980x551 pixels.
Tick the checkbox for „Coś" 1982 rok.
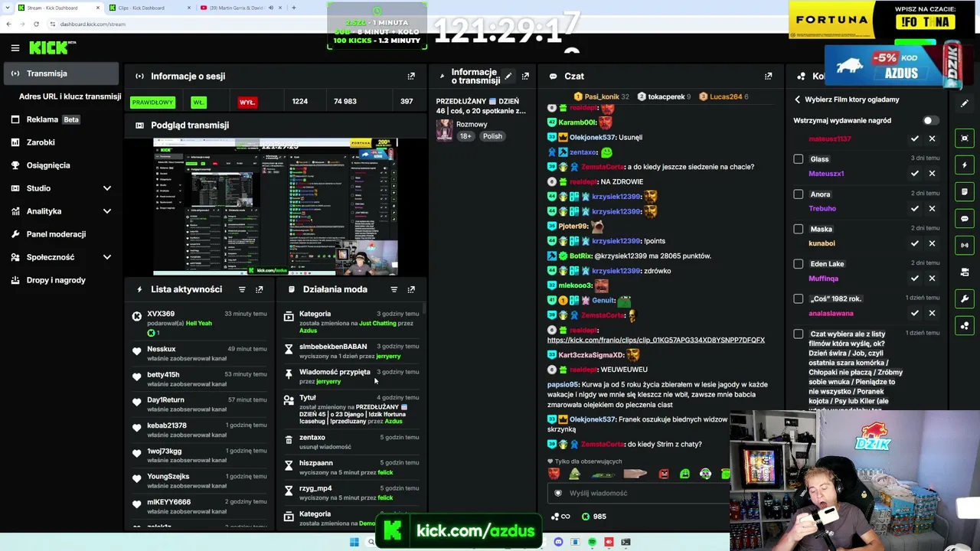pyautogui.click(x=799, y=298)
